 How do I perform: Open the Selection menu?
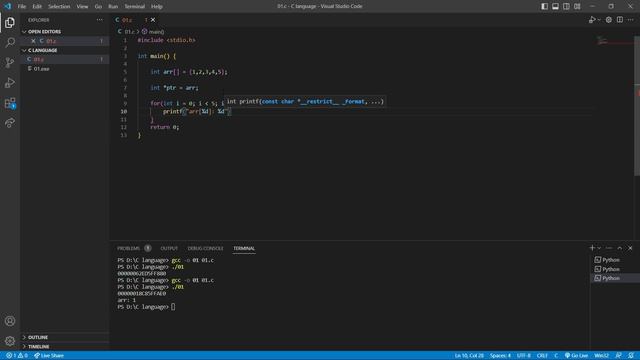(59, 6)
